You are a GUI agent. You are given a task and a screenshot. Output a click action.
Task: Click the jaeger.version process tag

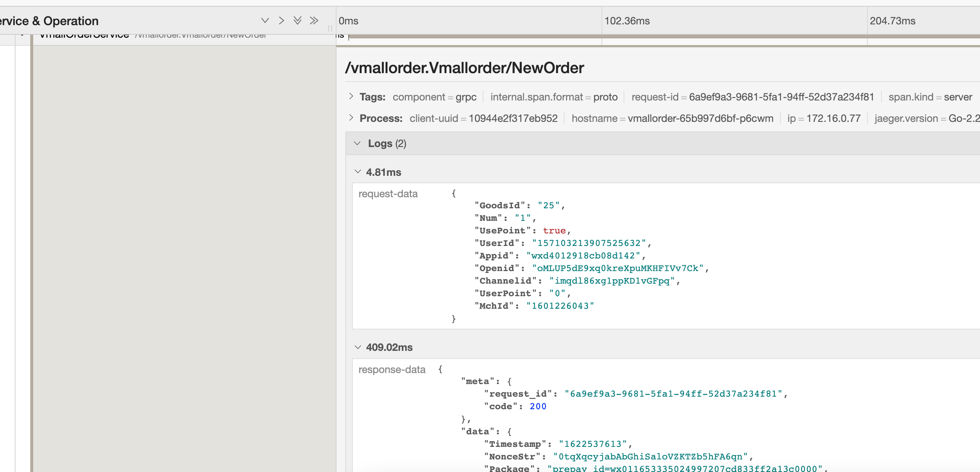pyautogui.click(x=927, y=119)
